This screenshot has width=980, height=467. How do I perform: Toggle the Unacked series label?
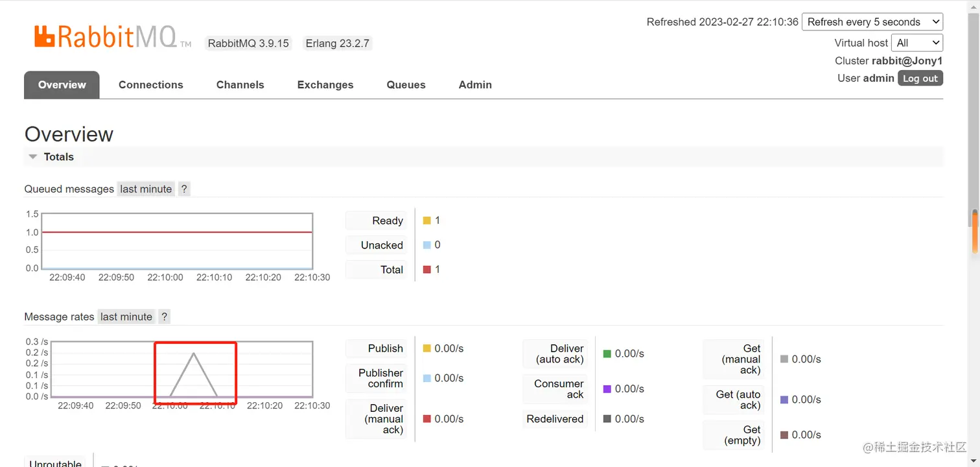coord(377,245)
